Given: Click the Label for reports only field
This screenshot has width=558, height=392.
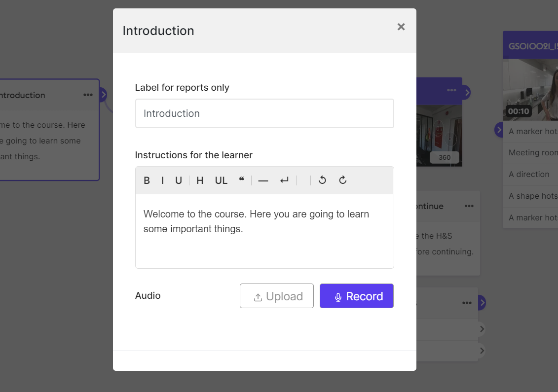Looking at the screenshot, I should [264, 113].
